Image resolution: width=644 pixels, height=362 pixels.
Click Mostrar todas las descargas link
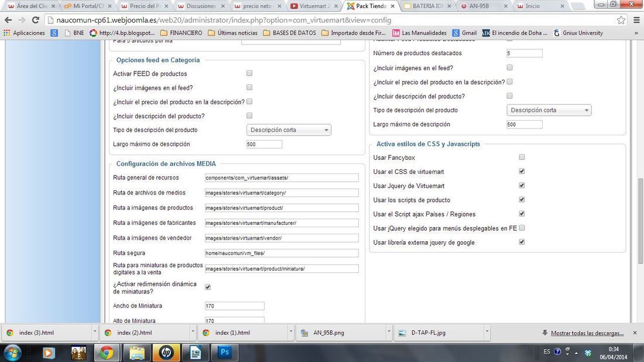click(587, 333)
